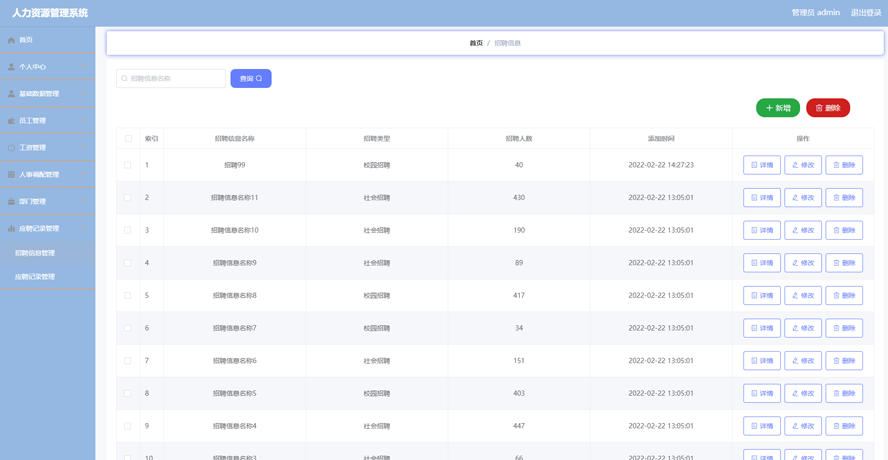
Task: Click 修改 edit for 招聘信息名称7
Action: (x=803, y=328)
